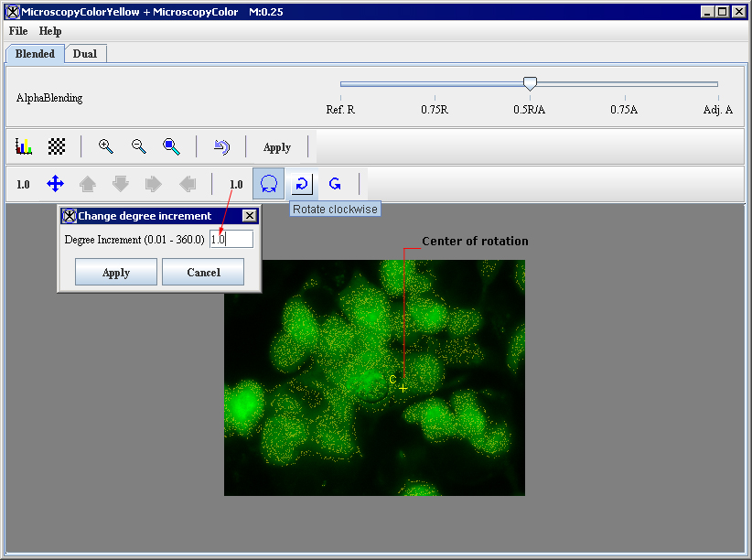
Task: Select the zoom out magnifier
Action: [139, 146]
